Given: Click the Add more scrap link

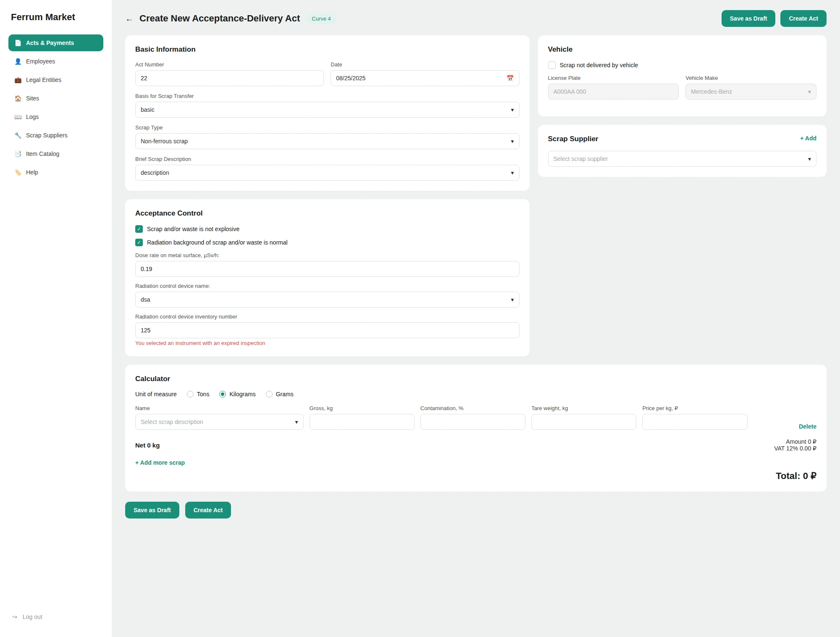Looking at the screenshot, I should tap(160, 463).
